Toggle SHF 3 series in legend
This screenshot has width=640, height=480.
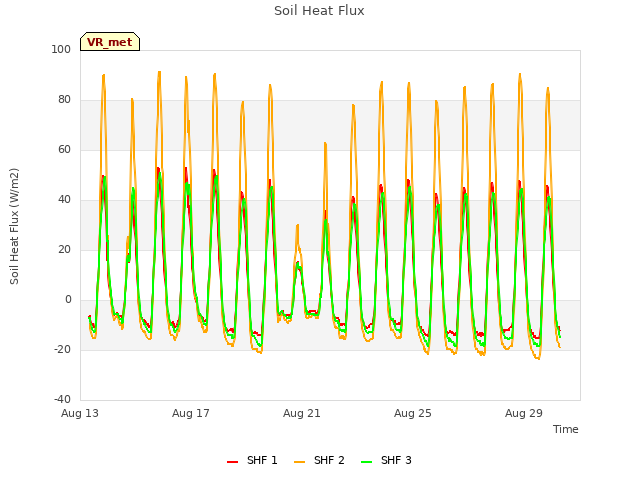tap(386, 460)
